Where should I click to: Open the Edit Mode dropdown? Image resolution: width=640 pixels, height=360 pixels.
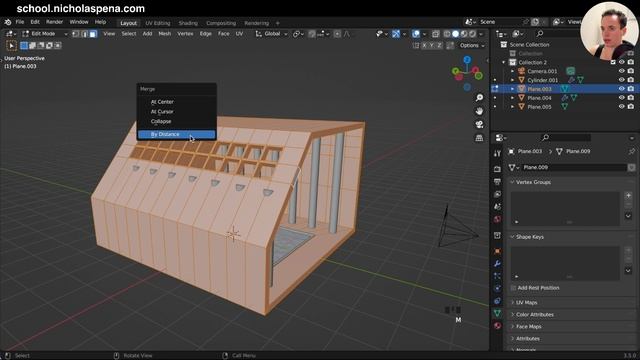point(44,34)
